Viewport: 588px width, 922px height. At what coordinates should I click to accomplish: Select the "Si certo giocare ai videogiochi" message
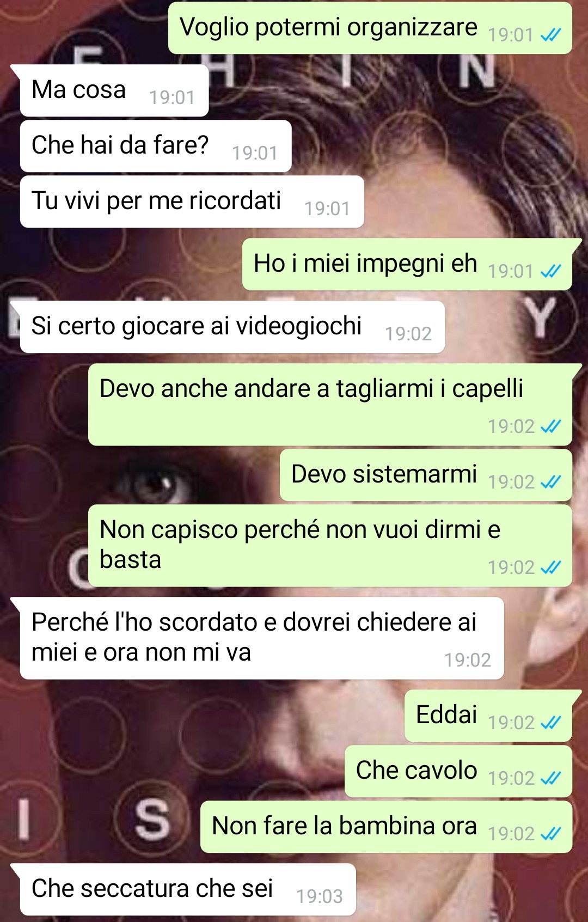[x=232, y=327]
